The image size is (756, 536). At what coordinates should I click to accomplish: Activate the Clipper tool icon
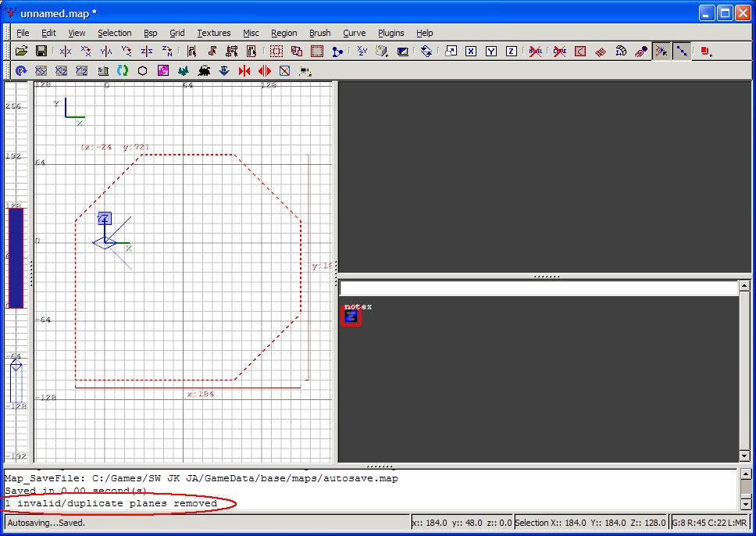pyautogui.click(x=337, y=51)
